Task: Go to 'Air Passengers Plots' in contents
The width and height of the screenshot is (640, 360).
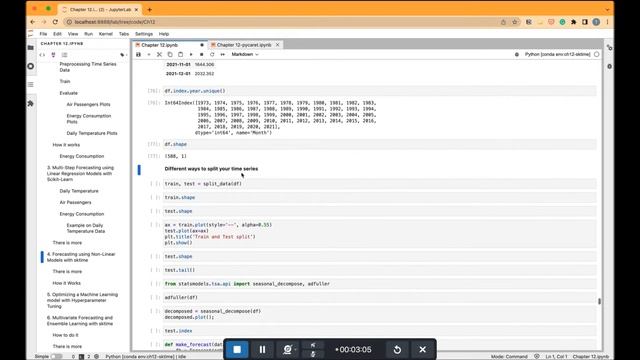Action: 88,104
